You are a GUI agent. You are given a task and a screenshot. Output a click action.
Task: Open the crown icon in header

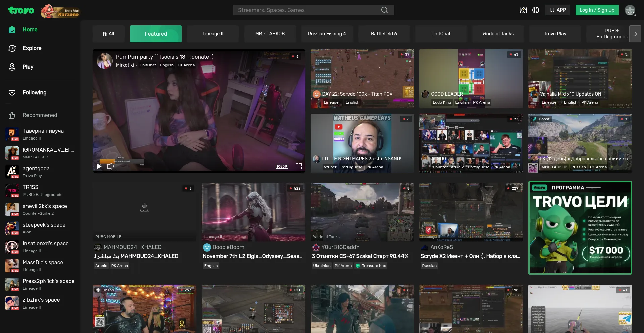(523, 10)
